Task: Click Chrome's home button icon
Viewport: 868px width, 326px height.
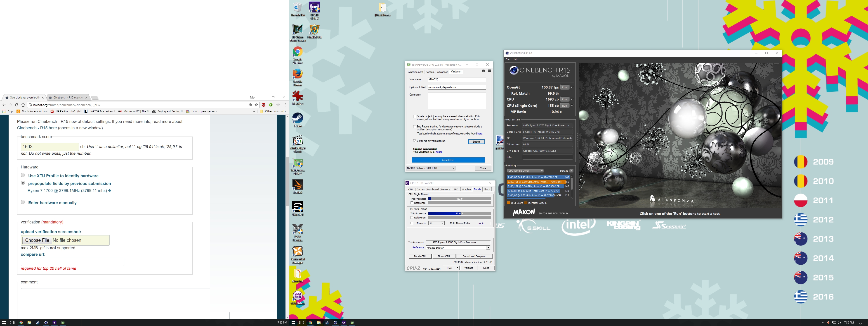Action: [x=23, y=105]
